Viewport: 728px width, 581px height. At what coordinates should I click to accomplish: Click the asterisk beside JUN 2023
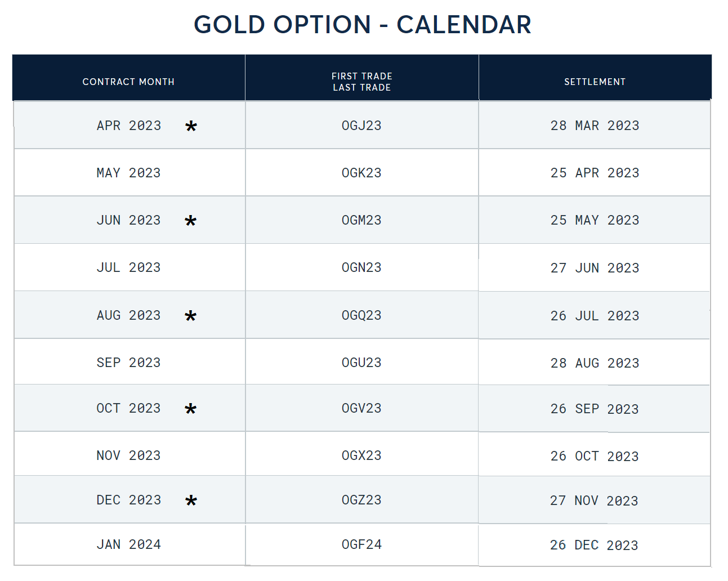click(x=191, y=221)
